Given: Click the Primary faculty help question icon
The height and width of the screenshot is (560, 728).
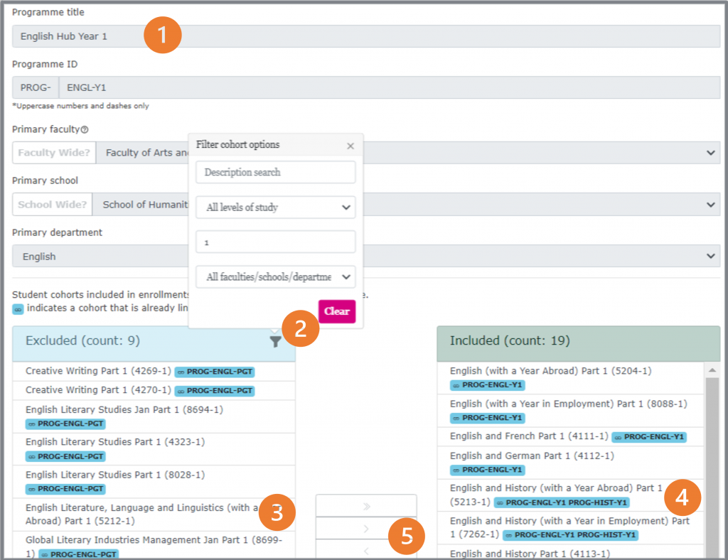Looking at the screenshot, I should coord(85,130).
